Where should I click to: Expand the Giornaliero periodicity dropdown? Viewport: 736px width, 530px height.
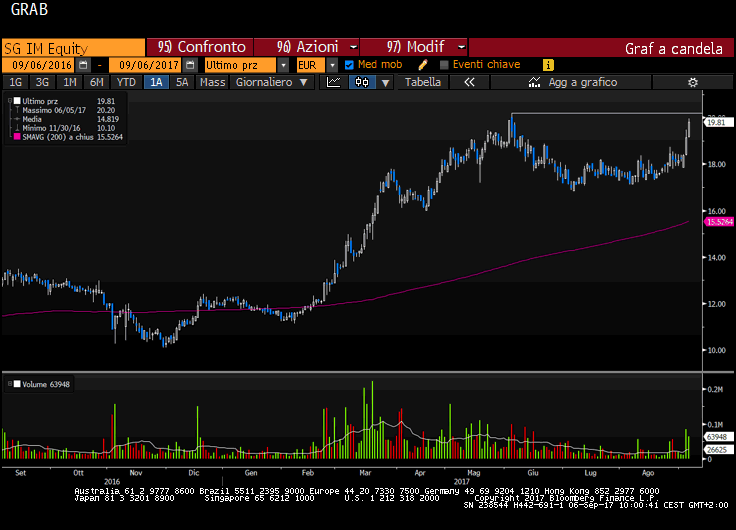pos(269,82)
